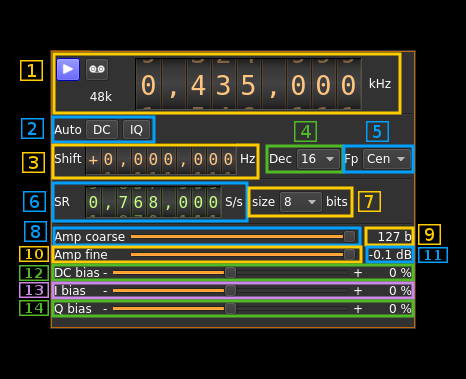Click the Amp coarse slider handle

(x=349, y=237)
